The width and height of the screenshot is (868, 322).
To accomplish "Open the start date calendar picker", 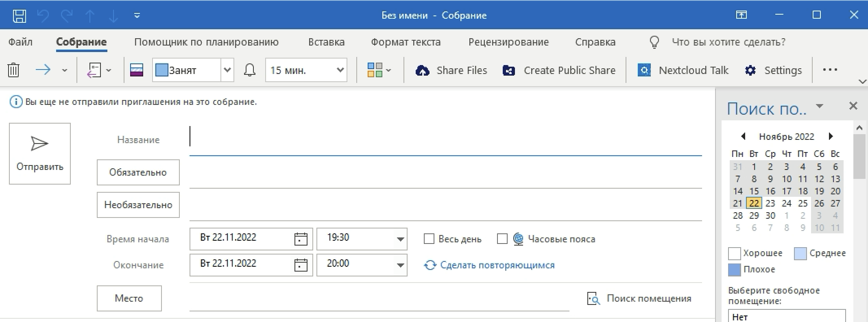I will (301, 239).
